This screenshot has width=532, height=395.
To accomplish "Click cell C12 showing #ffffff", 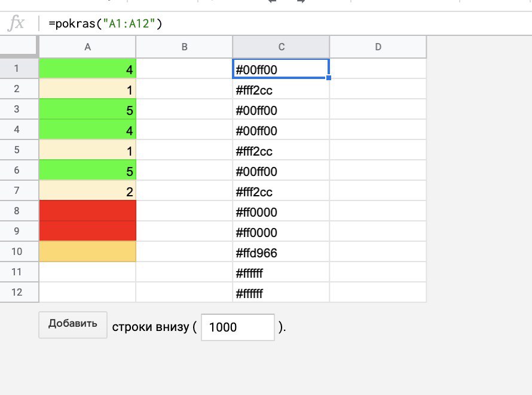I will (x=281, y=293).
